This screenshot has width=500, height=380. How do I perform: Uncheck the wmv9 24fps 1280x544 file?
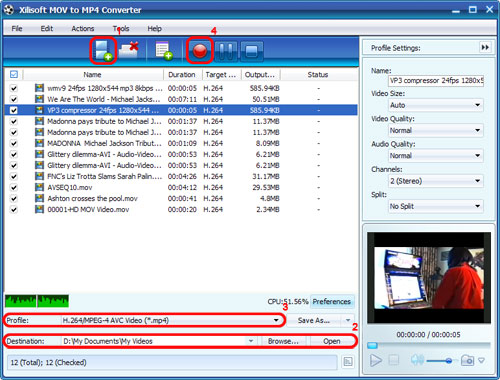pos(14,88)
